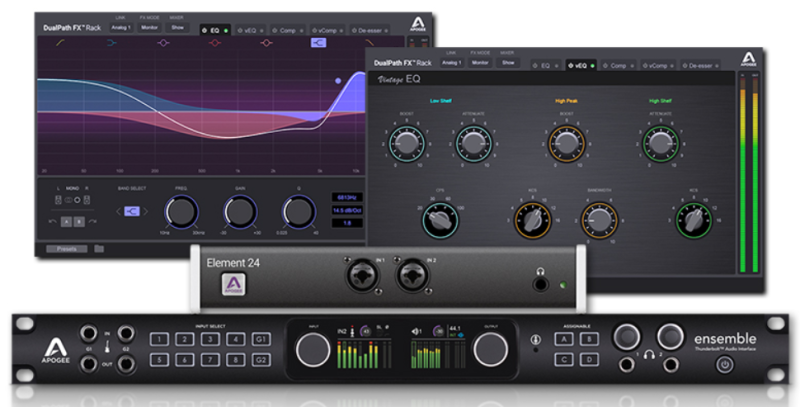Click the BANDWIDTH knob in Vintage EQ
This screenshot has width=800, height=407.
tap(599, 220)
